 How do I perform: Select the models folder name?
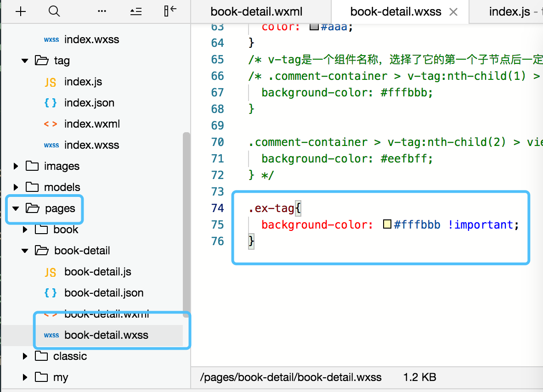tap(62, 187)
